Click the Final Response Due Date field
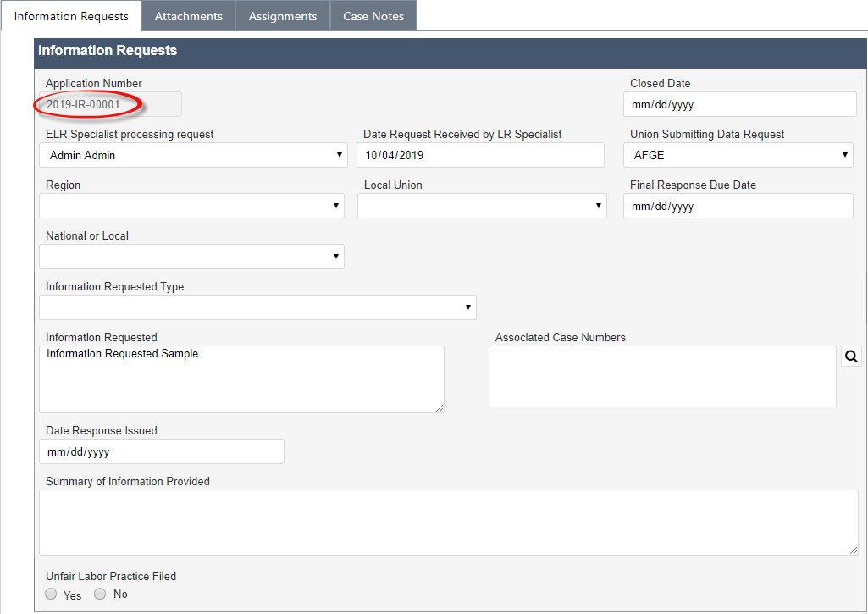 pos(738,206)
